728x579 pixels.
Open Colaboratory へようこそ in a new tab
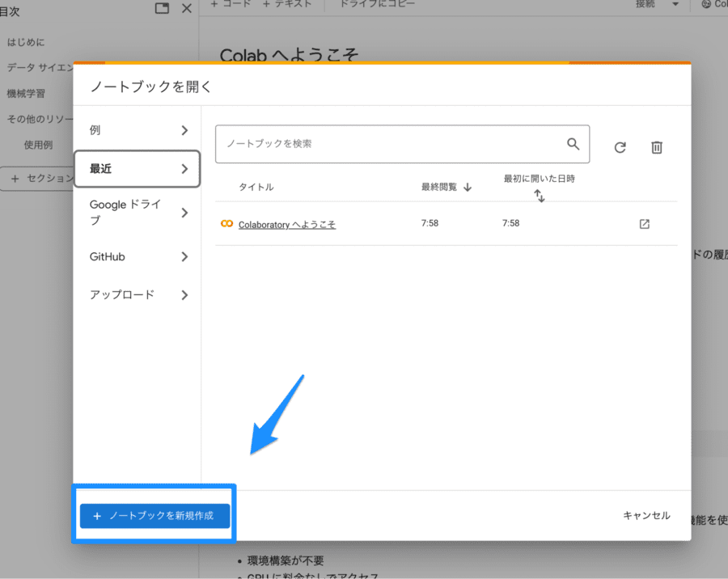point(645,224)
